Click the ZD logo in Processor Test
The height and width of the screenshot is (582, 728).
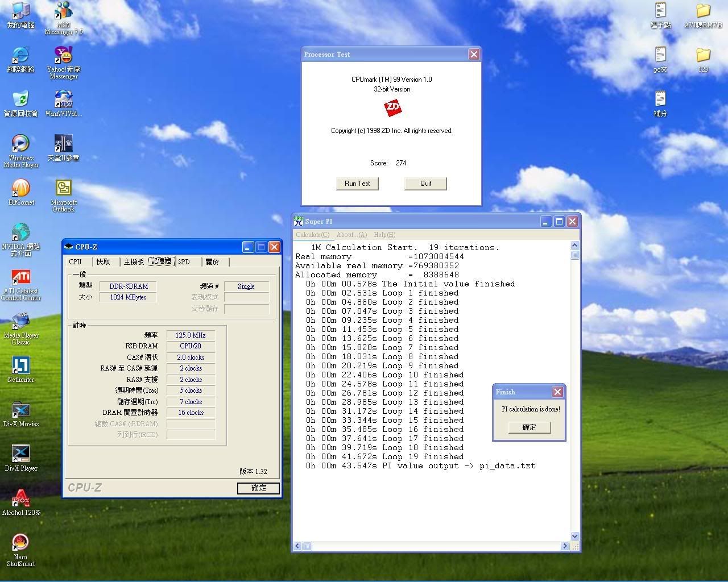(x=392, y=107)
